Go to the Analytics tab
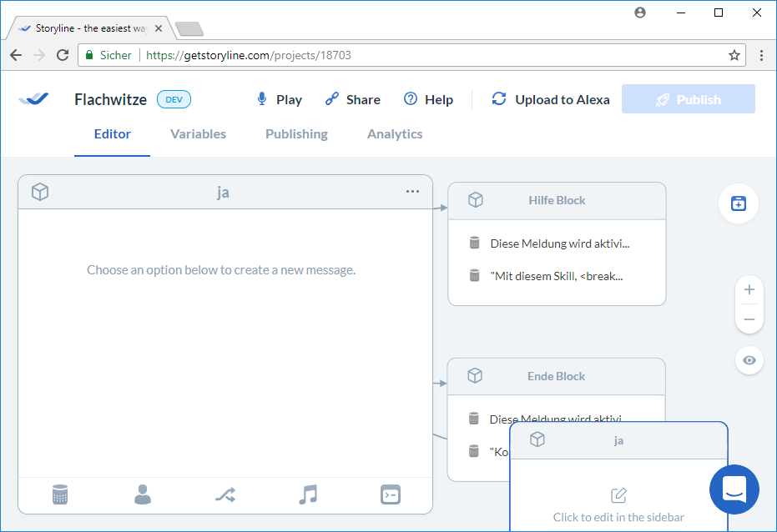This screenshot has width=777, height=532. (x=395, y=134)
